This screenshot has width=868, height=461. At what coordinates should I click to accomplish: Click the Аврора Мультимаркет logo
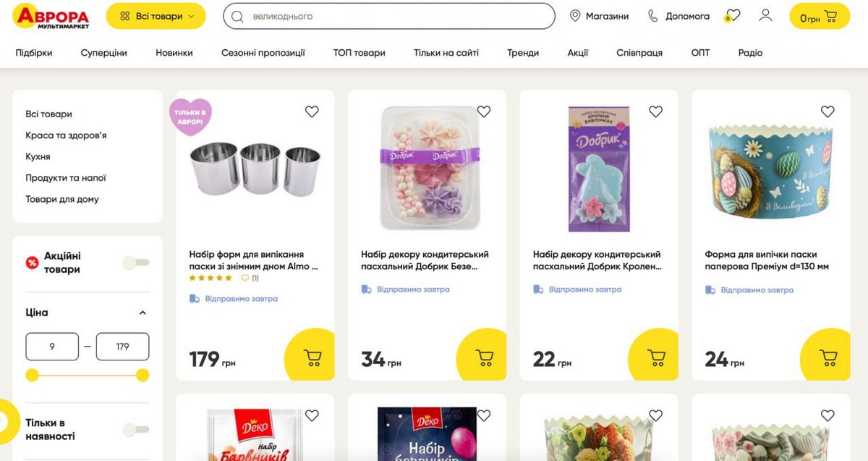[51, 17]
